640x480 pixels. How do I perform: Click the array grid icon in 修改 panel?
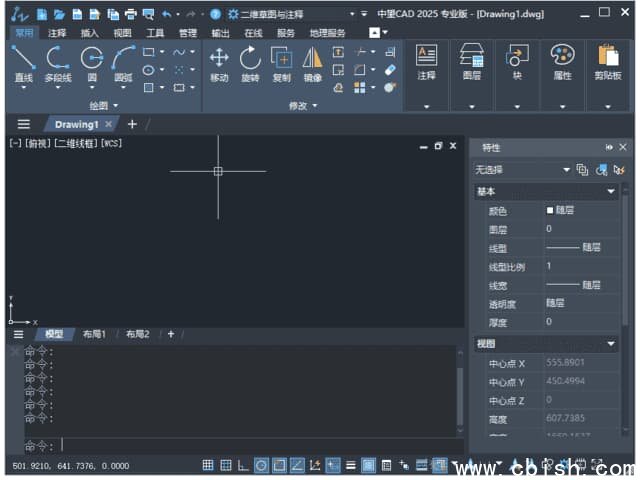[360, 87]
